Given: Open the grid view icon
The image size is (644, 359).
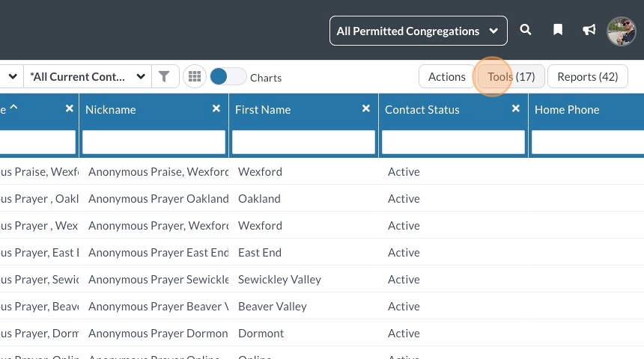Looking at the screenshot, I should point(195,76).
